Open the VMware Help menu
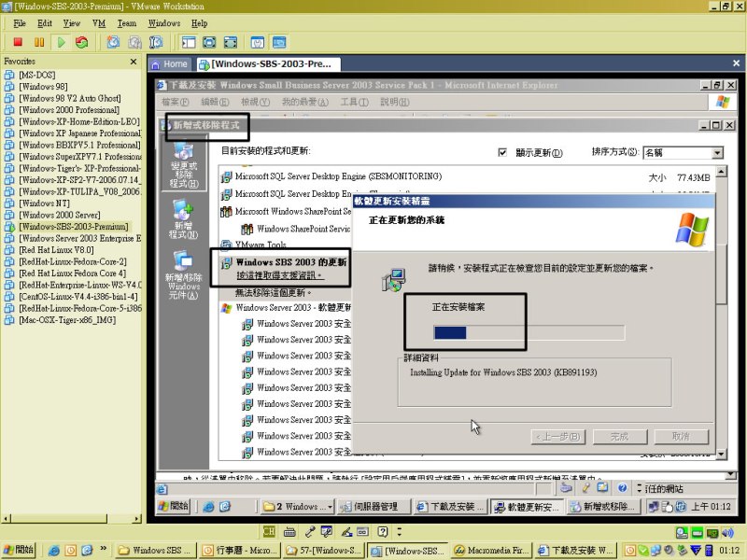747x560 pixels. coord(199,22)
